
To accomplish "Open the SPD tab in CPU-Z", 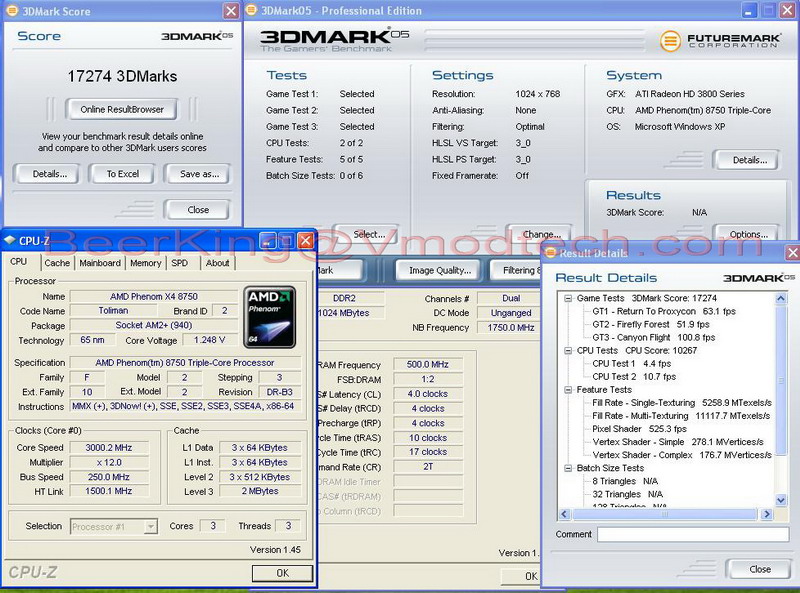I will (180, 263).
